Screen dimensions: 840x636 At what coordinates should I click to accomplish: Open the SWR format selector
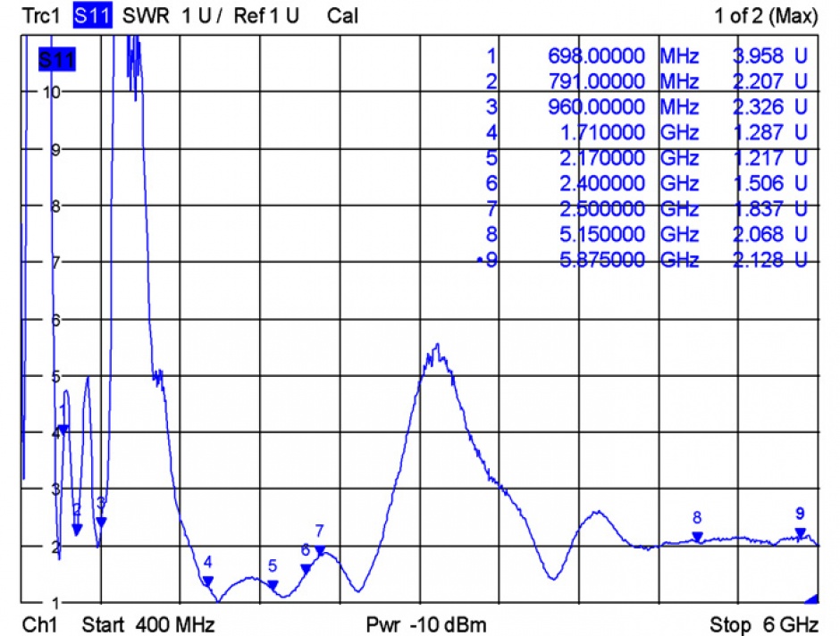click(x=147, y=15)
